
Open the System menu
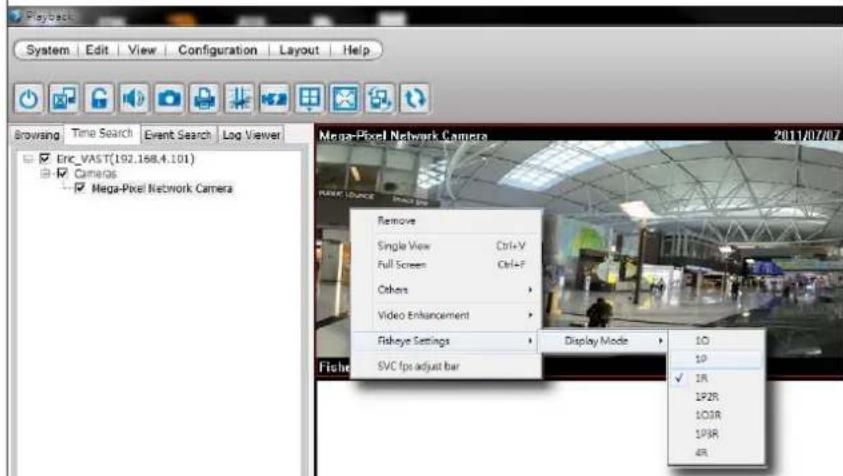click(47, 50)
